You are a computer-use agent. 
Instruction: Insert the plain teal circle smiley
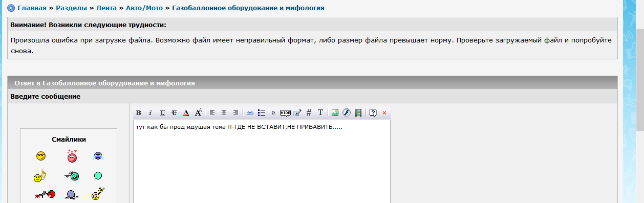(x=98, y=176)
